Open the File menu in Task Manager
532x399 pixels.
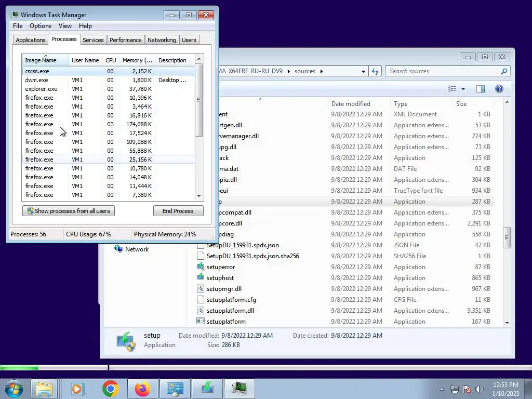(18, 26)
